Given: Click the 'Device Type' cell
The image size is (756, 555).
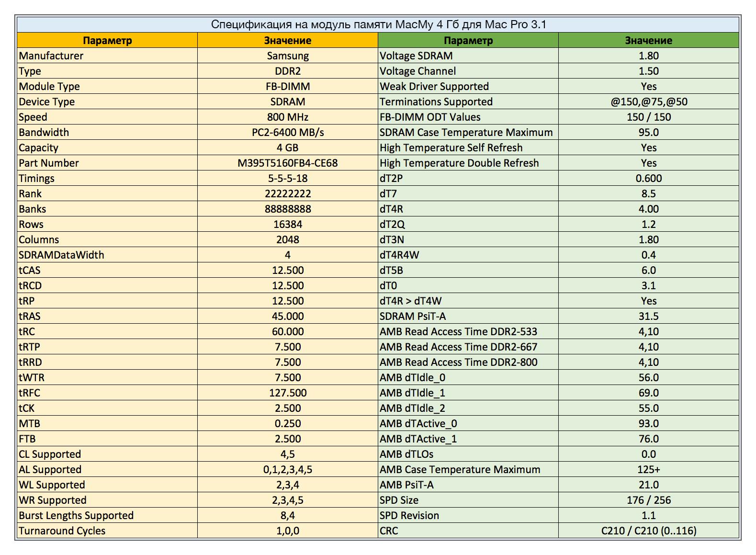Looking at the screenshot, I should [x=107, y=102].
